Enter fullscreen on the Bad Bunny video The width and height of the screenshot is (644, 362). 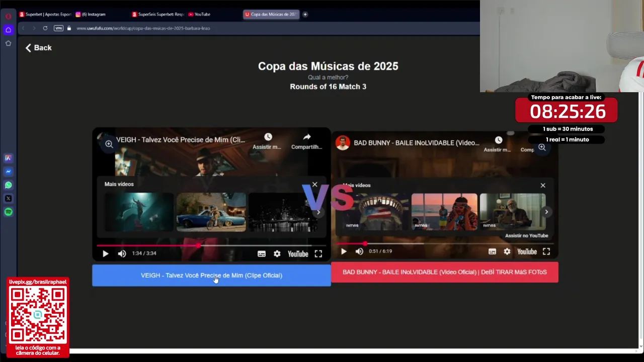point(546,251)
